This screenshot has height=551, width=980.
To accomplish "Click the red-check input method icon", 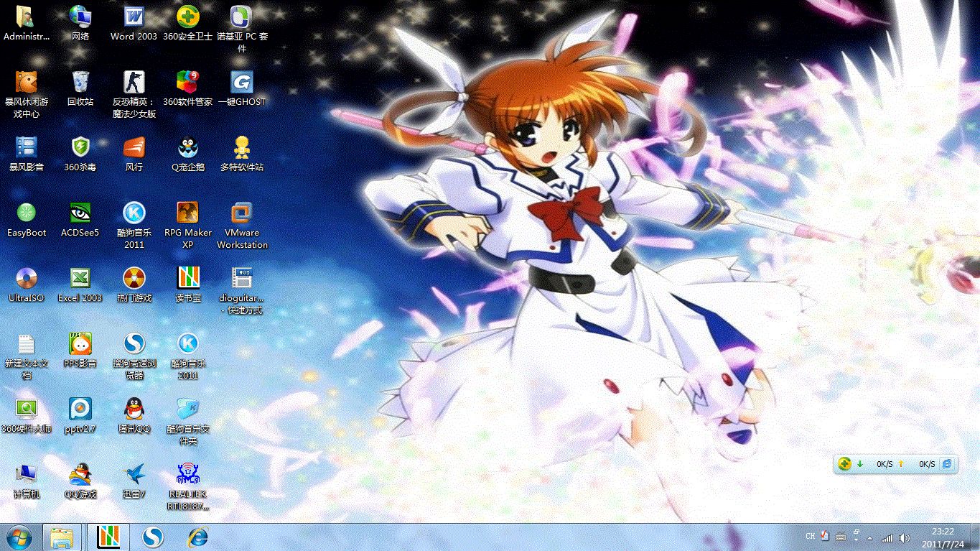I will click(825, 537).
